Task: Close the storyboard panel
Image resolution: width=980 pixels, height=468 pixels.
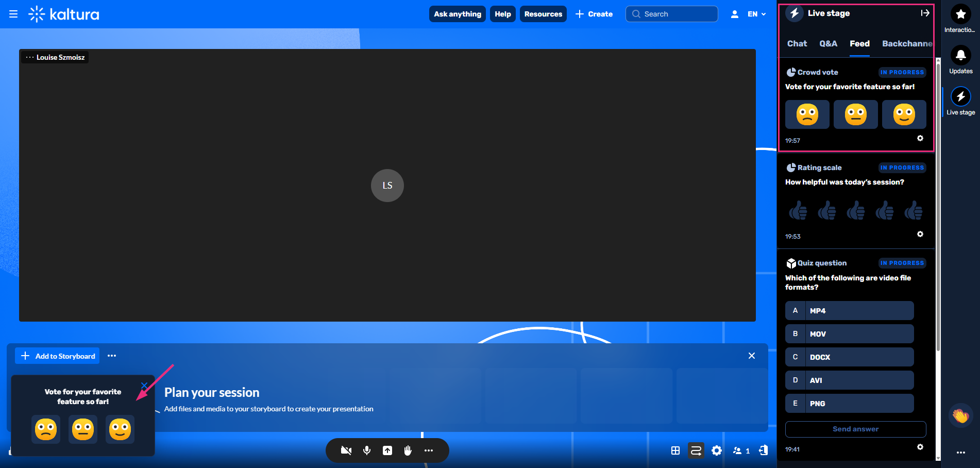Action: click(752, 356)
